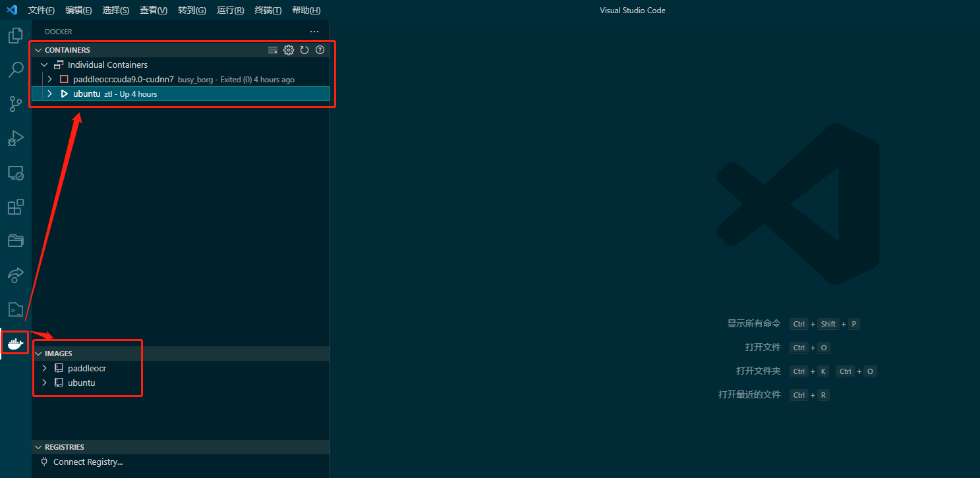Open the Extensions view
Viewport: 980px width, 478px height.
pos(14,207)
